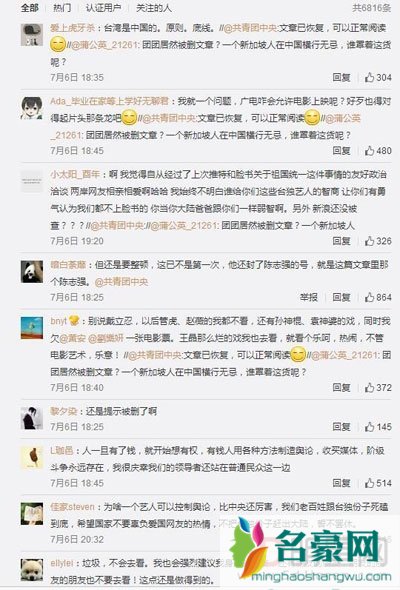This screenshot has width=400, height=590.
Task: Switch to the 热门 comments tab
Action: pos(62,8)
